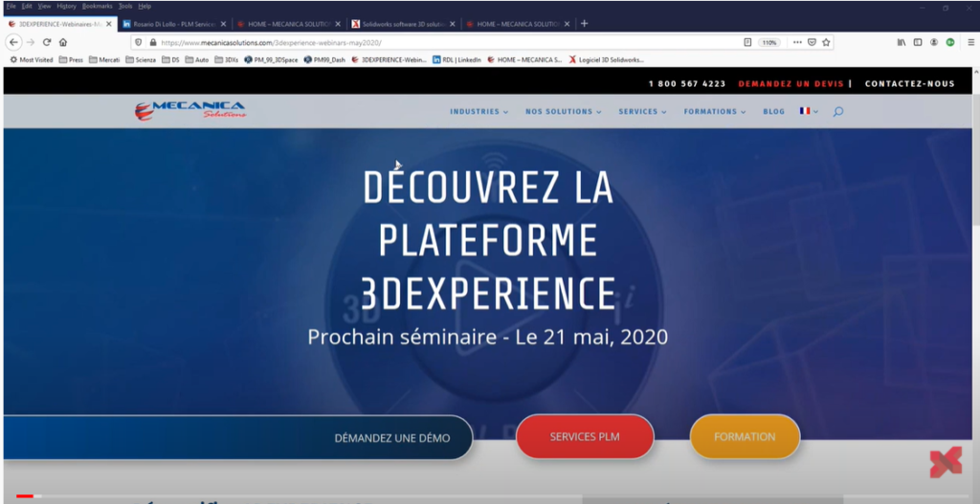Open the RDL | LinkedIn bookmark
This screenshot has height=504, width=980.
(x=457, y=60)
